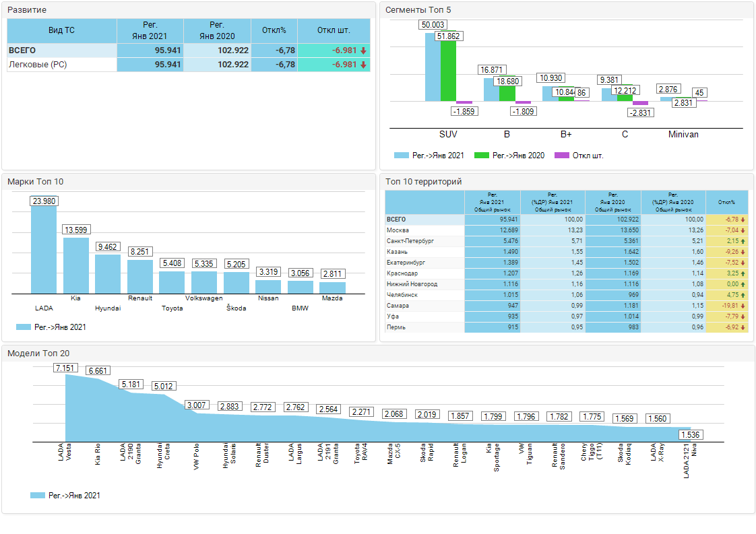Select the Казань row label in the territories table
This screenshot has height=534, width=756.
(x=398, y=252)
